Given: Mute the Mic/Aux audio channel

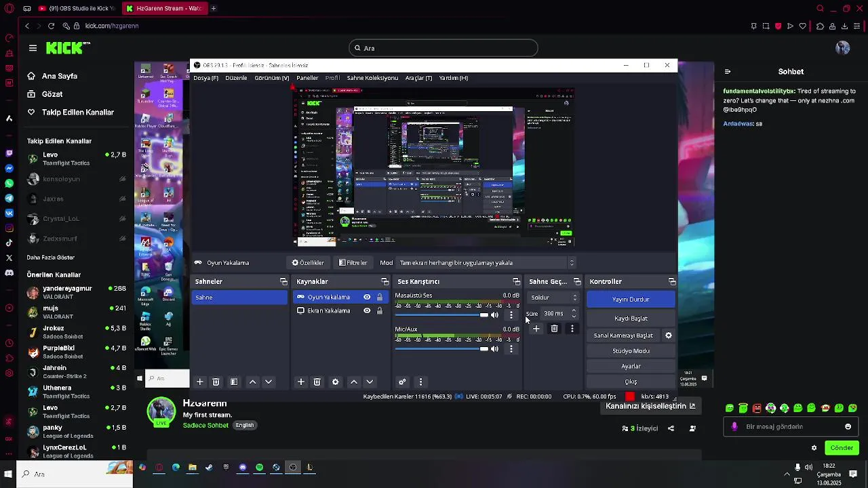Looking at the screenshot, I should [x=494, y=349].
